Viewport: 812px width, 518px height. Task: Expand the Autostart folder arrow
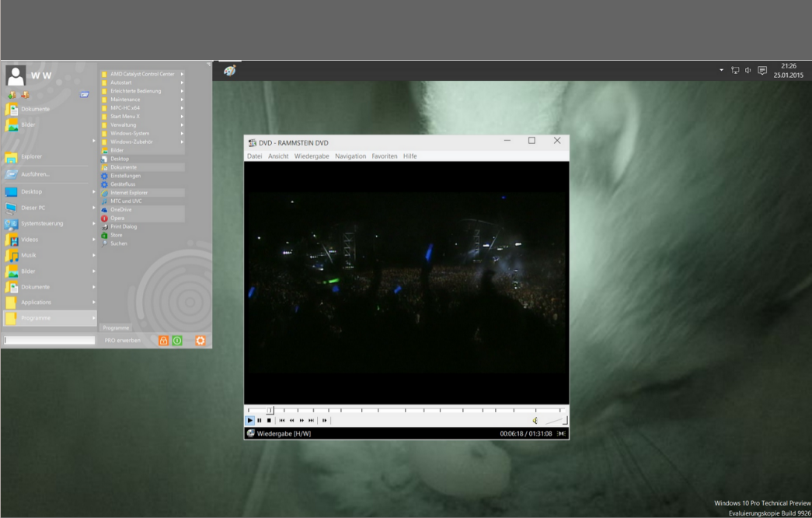click(182, 82)
